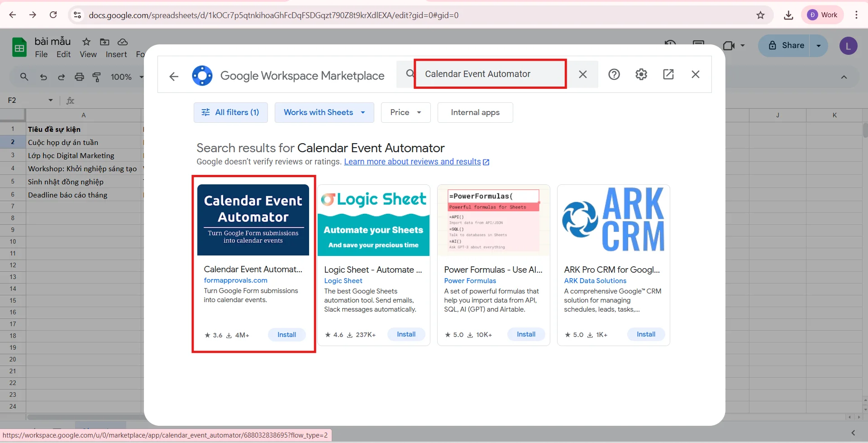Open the browser three-dot menu
The image size is (868, 443).
click(856, 15)
